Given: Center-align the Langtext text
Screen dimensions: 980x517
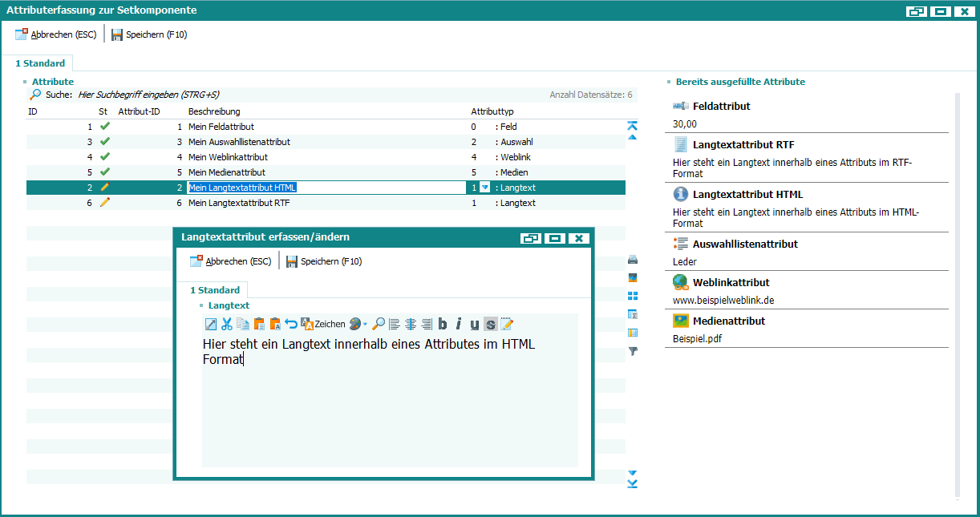Looking at the screenshot, I should tap(411, 325).
